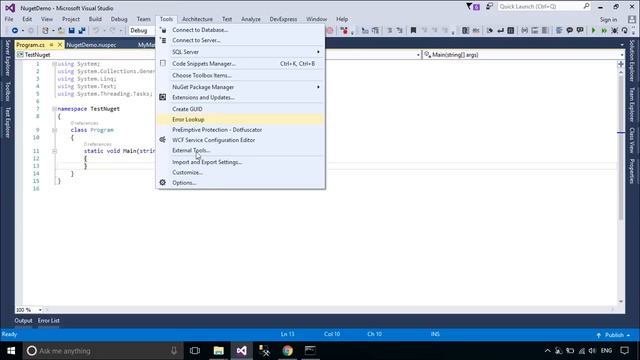Collapse the Main method outline toggle

54,151
